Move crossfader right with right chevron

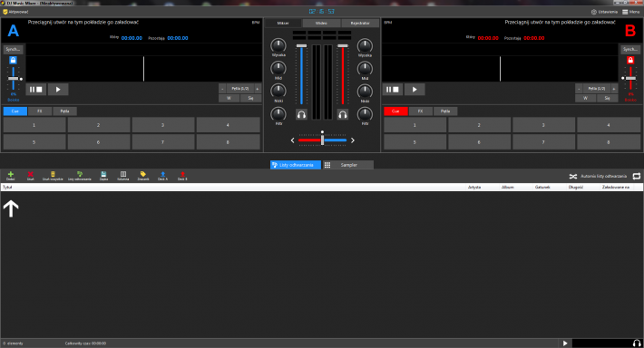pyautogui.click(x=353, y=140)
